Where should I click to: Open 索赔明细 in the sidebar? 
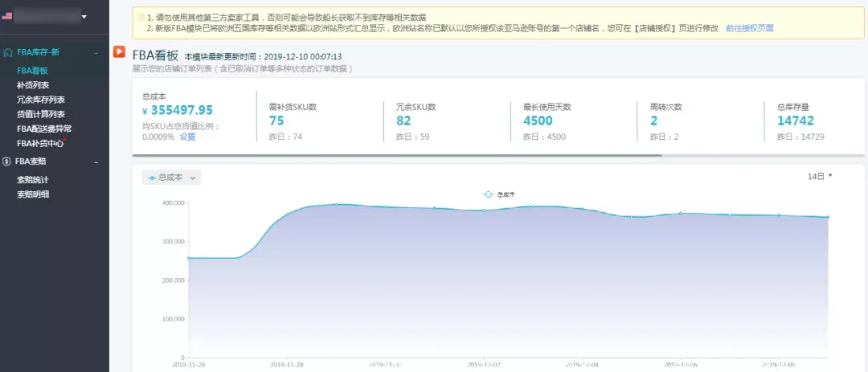pyautogui.click(x=33, y=194)
